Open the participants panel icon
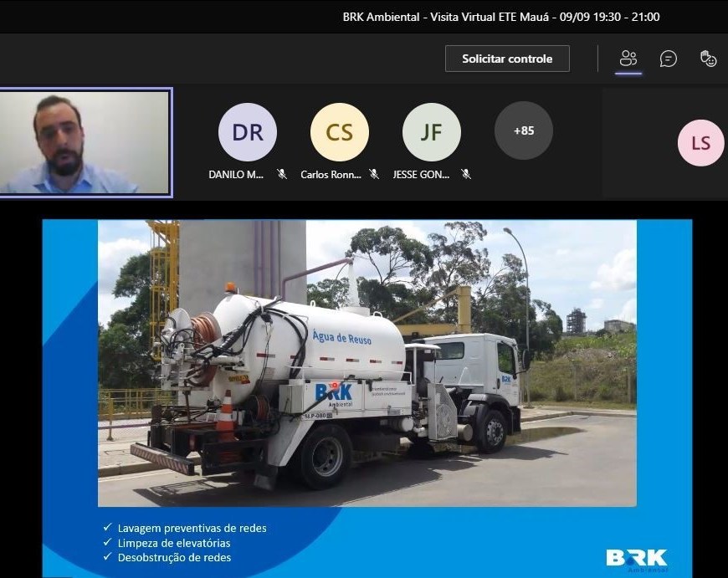The image size is (728, 578). coord(628,59)
